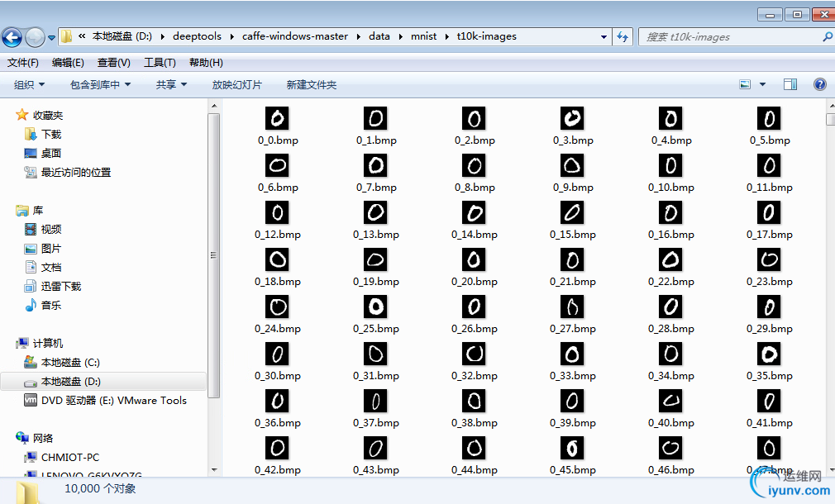Select the 0_3.bmp thumbnail

click(572, 118)
